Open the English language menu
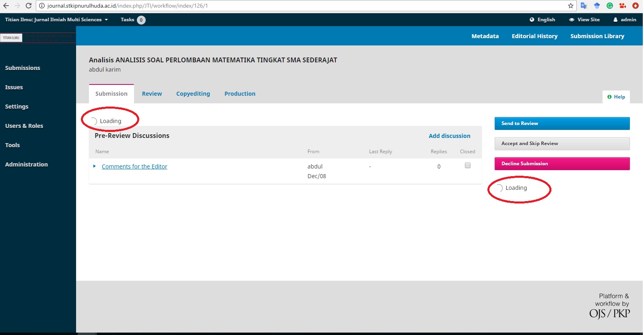 pyautogui.click(x=542, y=20)
